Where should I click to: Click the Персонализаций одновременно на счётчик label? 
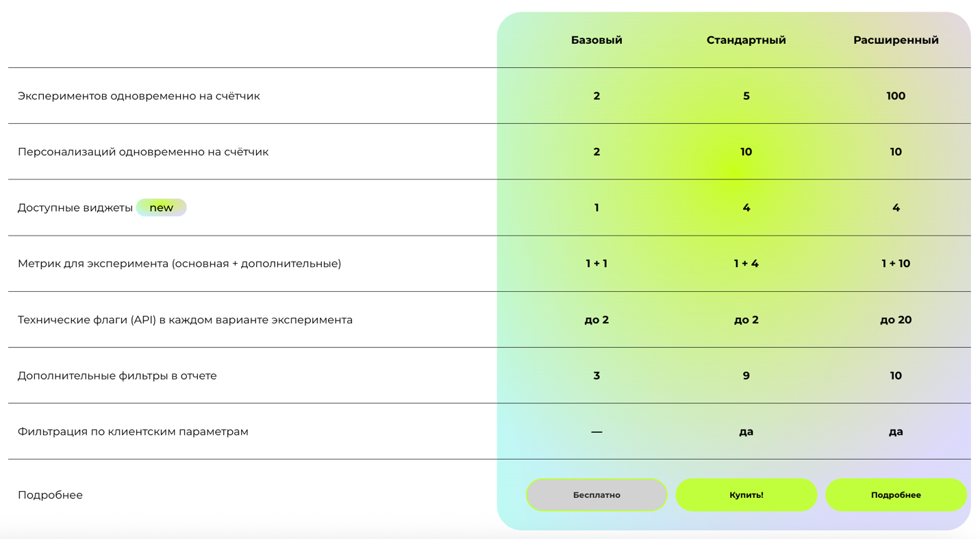click(143, 152)
